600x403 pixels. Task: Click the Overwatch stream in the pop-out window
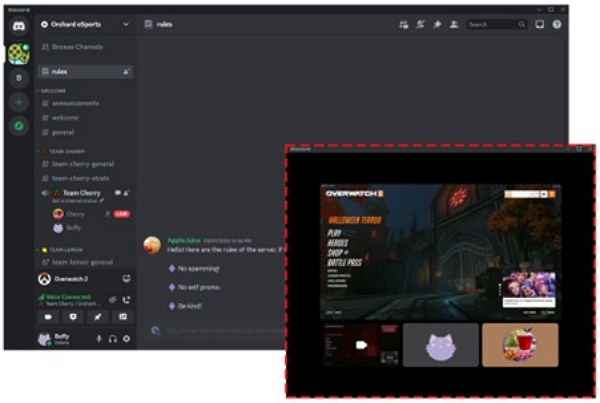(x=440, y=251)
